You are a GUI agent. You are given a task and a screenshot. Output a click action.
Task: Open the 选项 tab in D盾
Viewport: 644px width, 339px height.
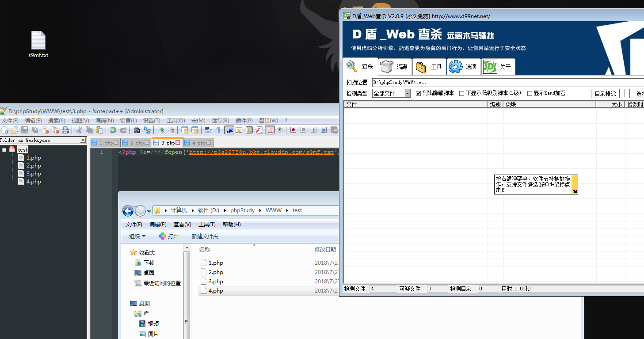click(x=464, y=67)
